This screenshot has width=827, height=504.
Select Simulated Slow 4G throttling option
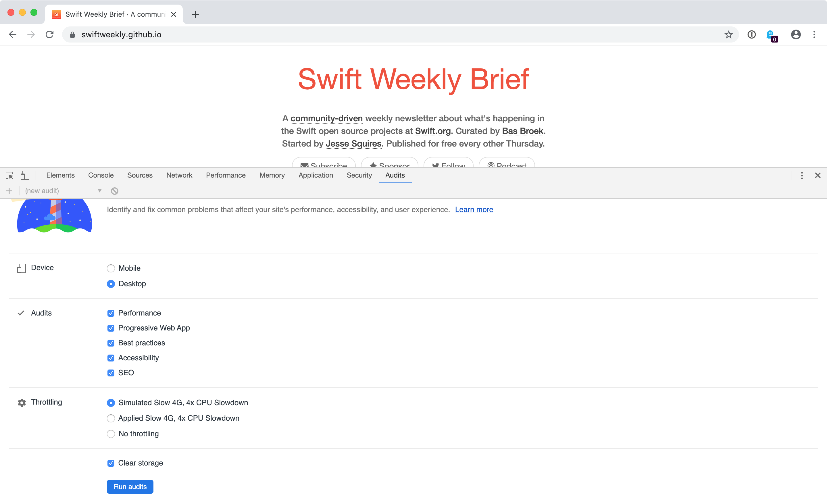coord(111,403)
